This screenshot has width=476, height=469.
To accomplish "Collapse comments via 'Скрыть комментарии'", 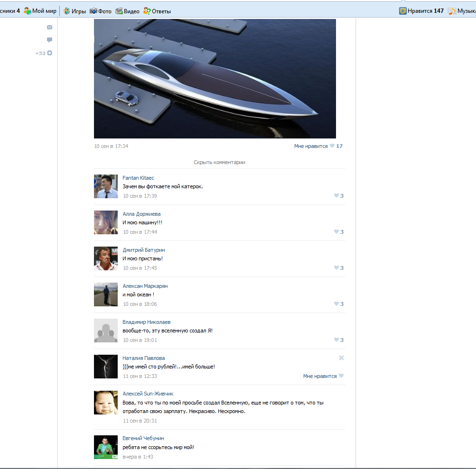I will [219, 162].
